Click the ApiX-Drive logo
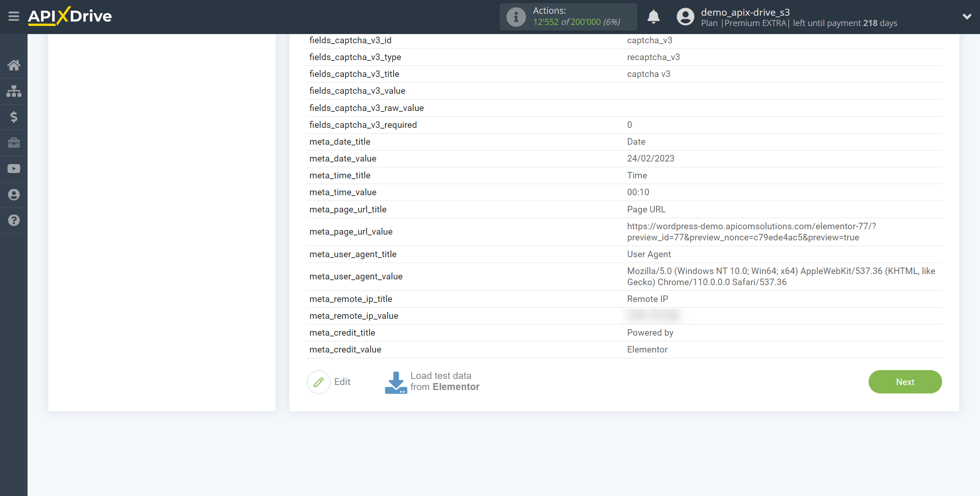The width and height of the screenshot is (980, 496). tap(70, 16)
